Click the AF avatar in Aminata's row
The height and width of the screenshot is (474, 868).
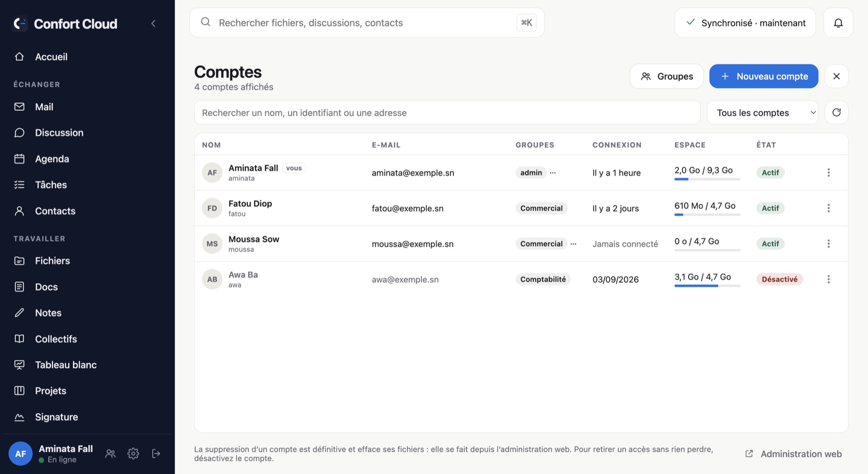212,173
